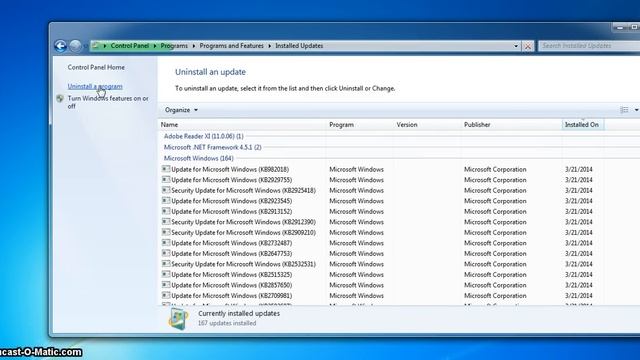The width and height of the screenshot is (640, 360).
Task: Click the KB2732487 update icon
Action: click(166, 243)
